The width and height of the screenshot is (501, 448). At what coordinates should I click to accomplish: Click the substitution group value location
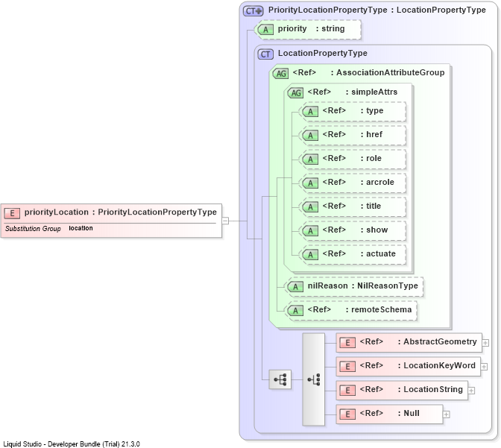[x=81, y=228]
